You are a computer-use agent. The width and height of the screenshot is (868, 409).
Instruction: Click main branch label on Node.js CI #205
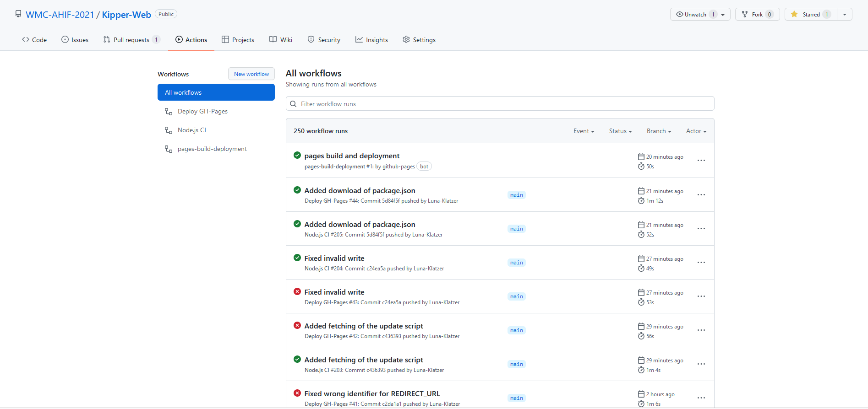517,229
